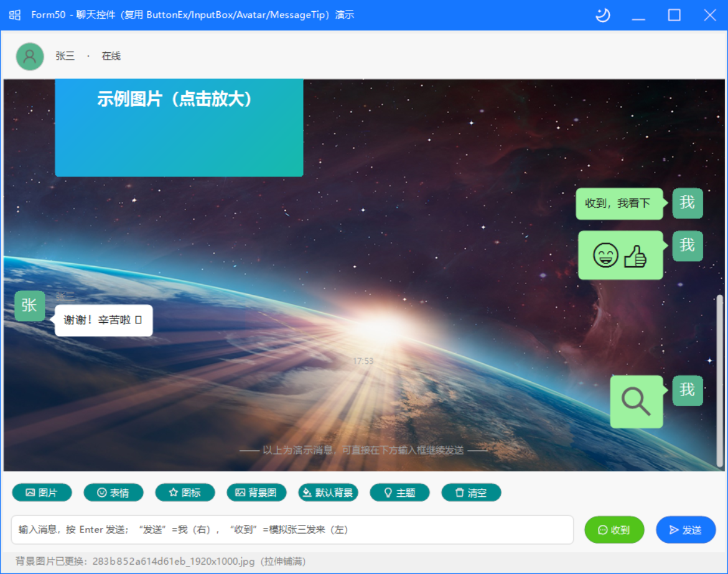Open the 示例图片 sample image to enlarge
728x574 pixels.
point(179,127)
